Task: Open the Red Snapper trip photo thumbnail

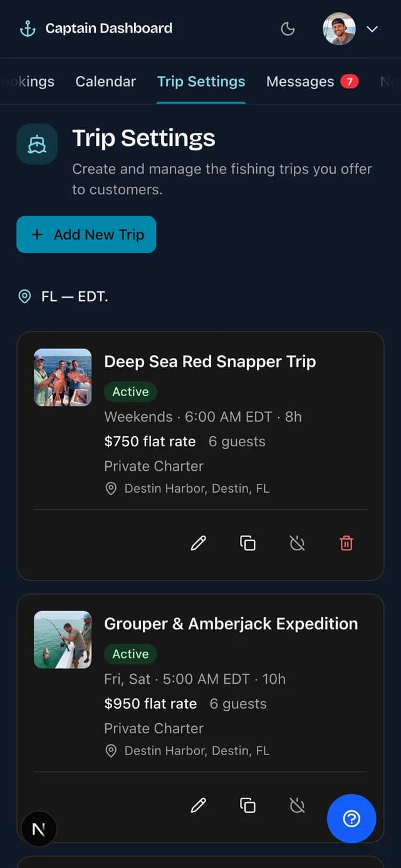Action: 63,377
